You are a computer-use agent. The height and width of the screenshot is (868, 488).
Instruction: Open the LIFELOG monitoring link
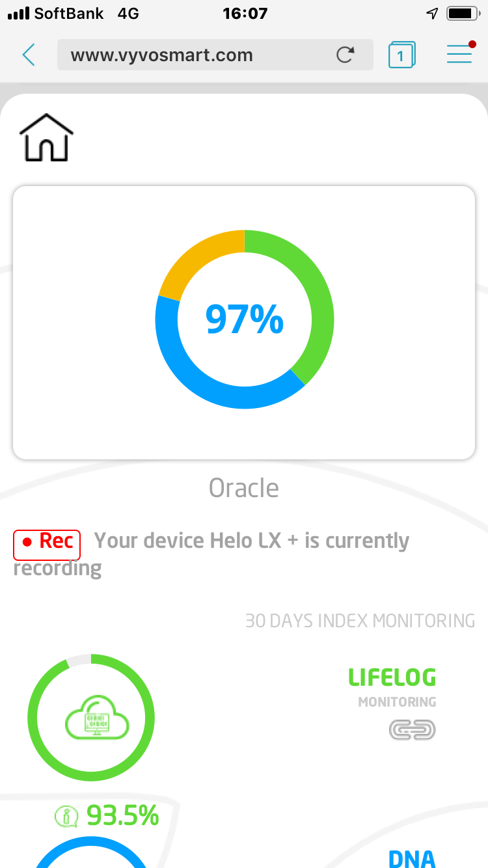pos(392,678)
